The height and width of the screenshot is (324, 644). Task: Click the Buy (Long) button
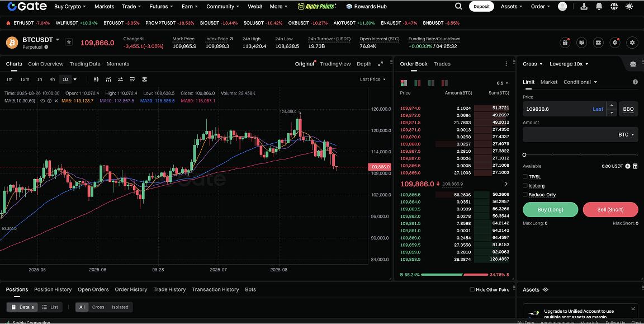point(550,209)
